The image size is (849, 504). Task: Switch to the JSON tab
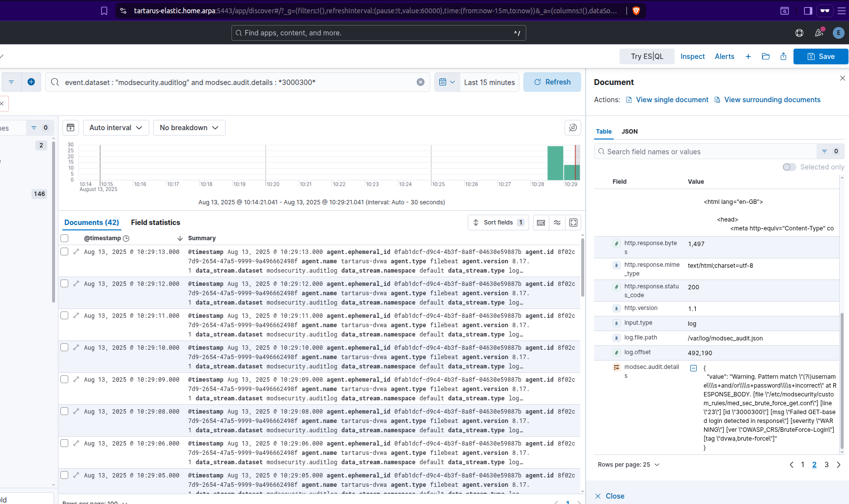click(629, 132)
